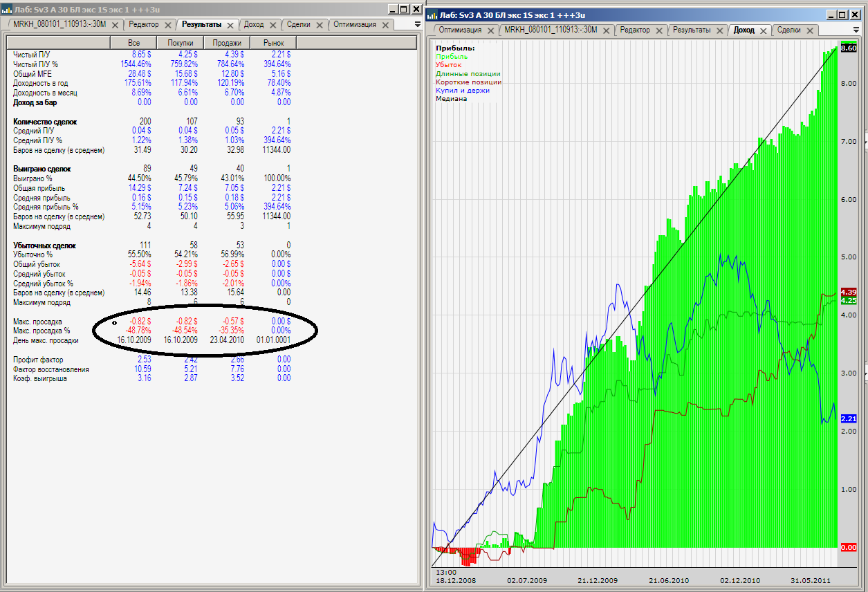This screenshot has height=592, width=868.
Task: Select the Доход tab in right window
Action: tap(744, 30)
